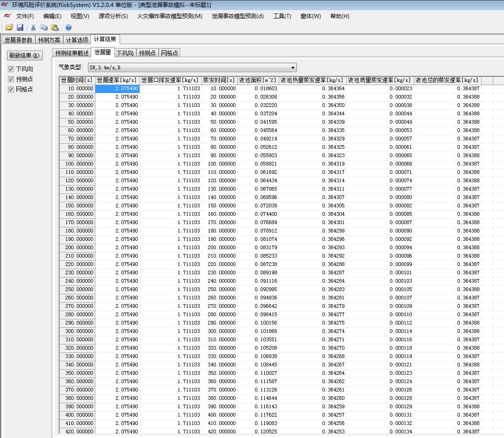This screenshot has width=504, height=438.
Task: Click the 蒸发时间[s] column header
Action: point(219,80)
